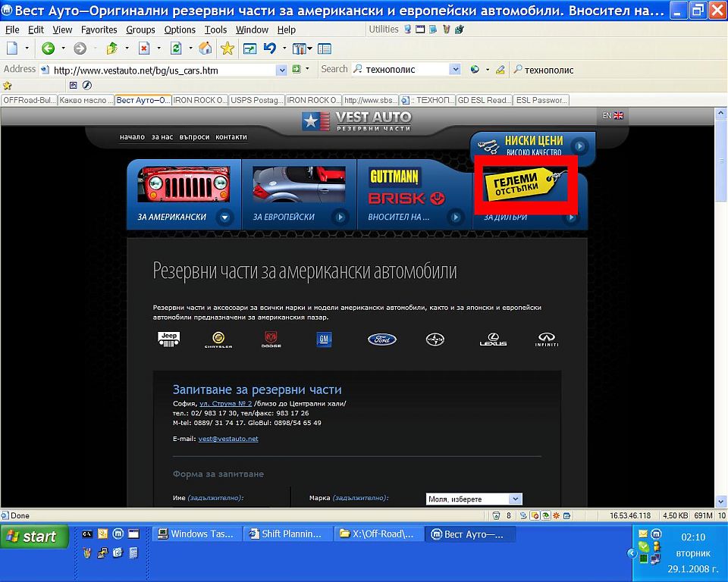The height and width of the screenshot is (582, 728).
Task: Open the ул. Струма № 2 address link
Action: (x=226, y=403)
